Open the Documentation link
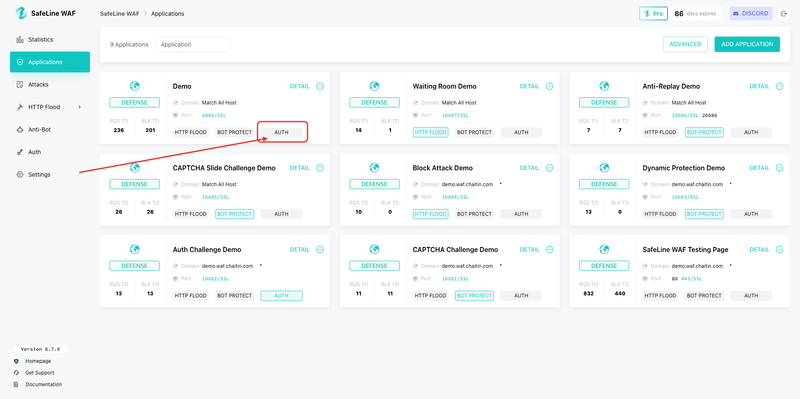The width and height of the screenshot is (800, 399). point(43,384)
